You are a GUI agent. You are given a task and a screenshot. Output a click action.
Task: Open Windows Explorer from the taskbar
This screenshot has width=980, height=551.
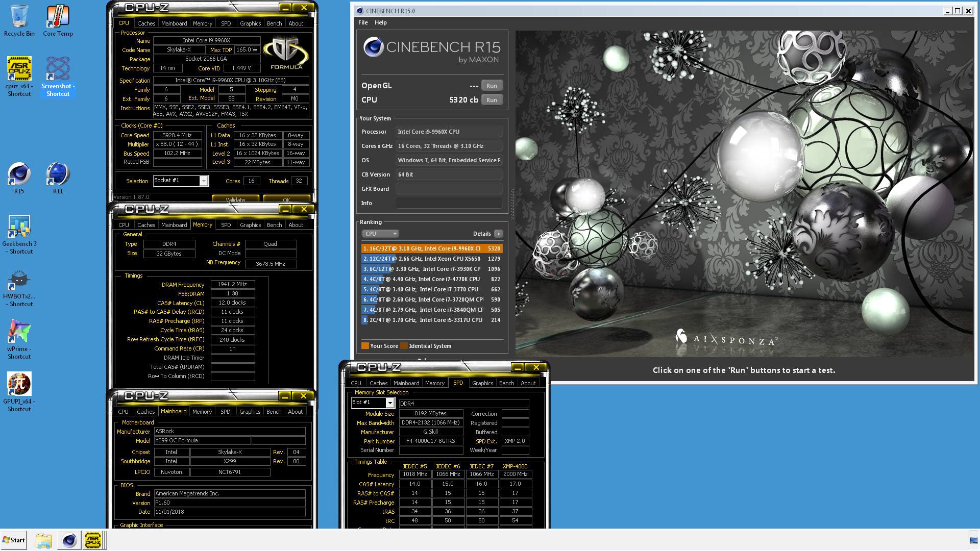point(44,540)
